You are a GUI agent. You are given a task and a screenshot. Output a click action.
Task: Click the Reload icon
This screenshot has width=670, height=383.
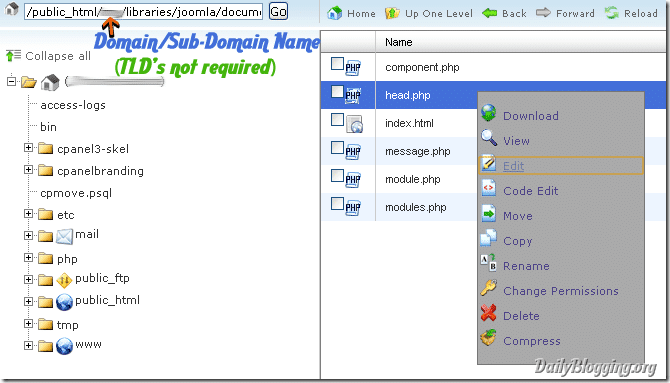[x=612, y=13]
